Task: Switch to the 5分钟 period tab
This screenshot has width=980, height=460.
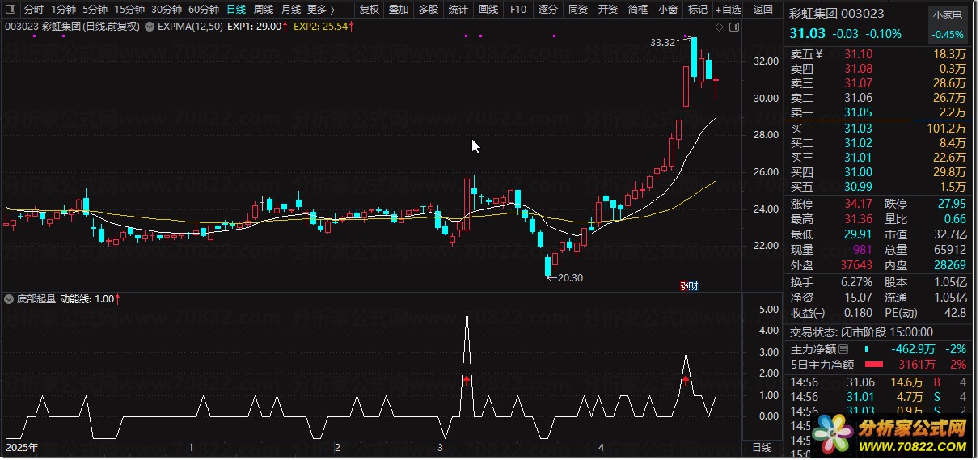Action: point(95,10)
